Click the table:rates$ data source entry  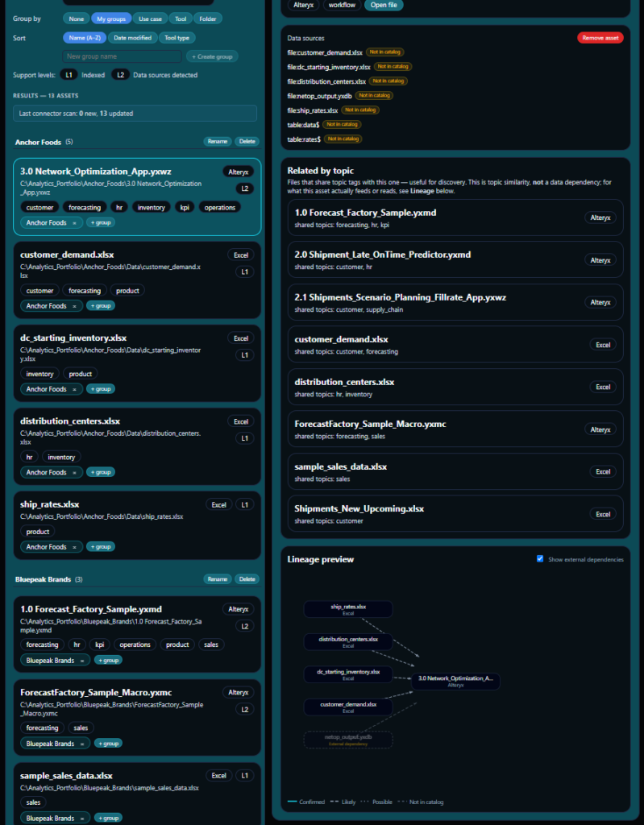pos(304,139)
